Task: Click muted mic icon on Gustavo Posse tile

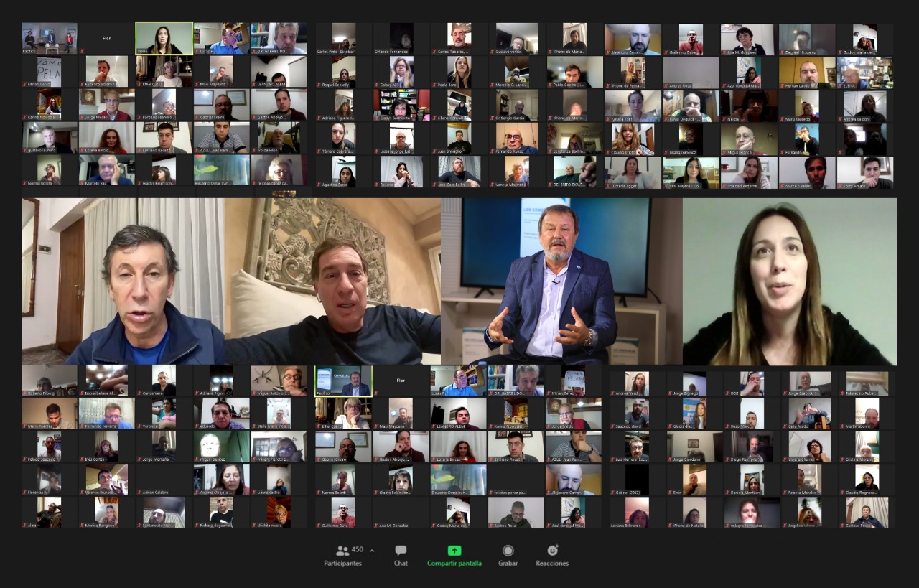Action: coord(841,526)
